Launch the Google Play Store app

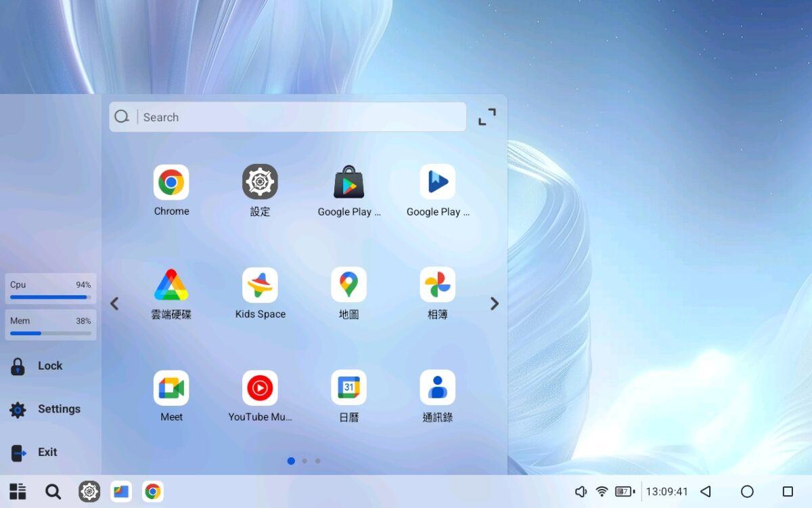(349, 182)
